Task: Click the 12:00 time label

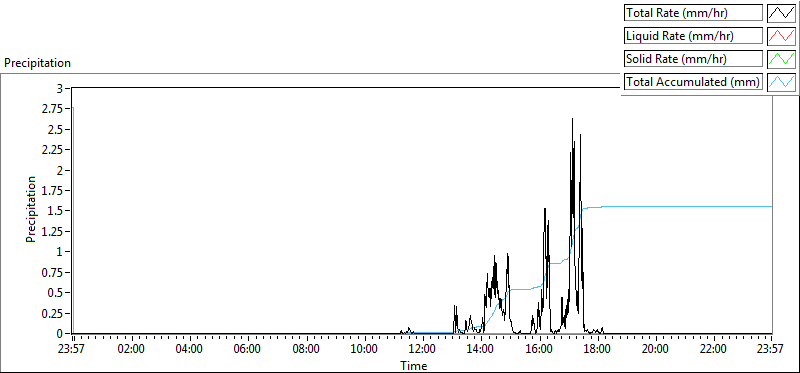Action: (422, 350)
